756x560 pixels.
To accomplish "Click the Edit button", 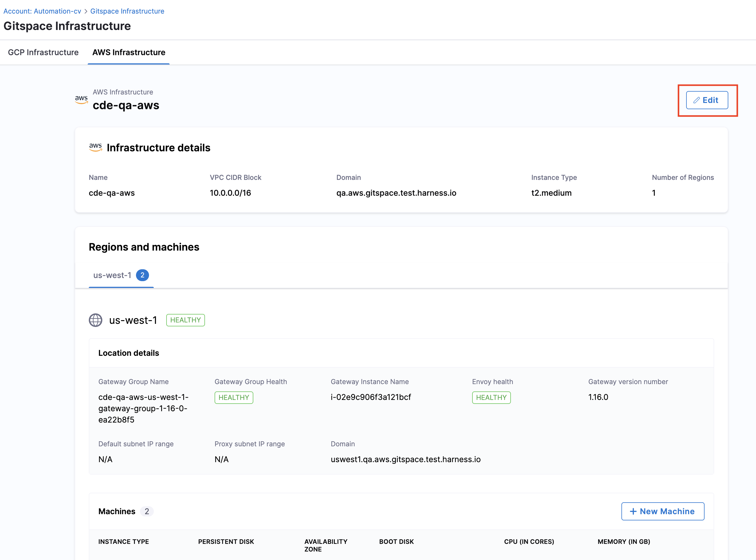I will click(x=707, y=100).
